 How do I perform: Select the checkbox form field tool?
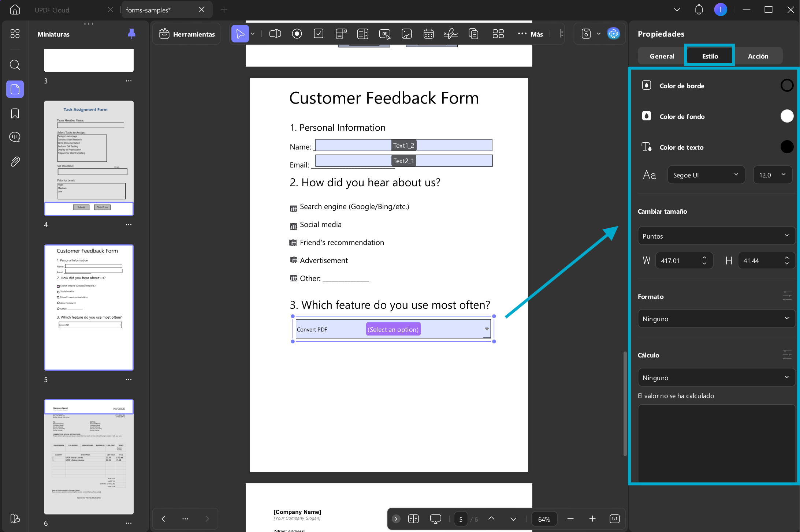(x=319, y=34)
